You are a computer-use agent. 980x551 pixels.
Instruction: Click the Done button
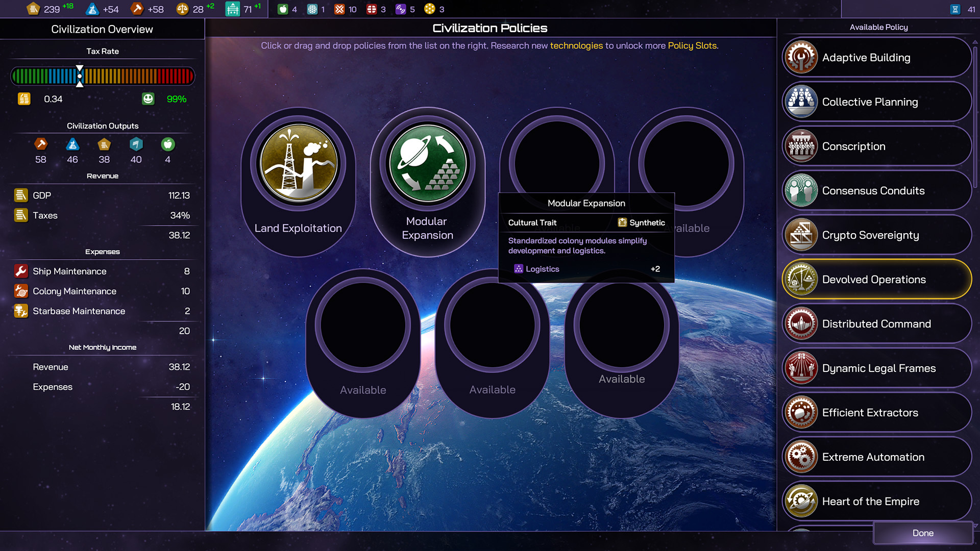click(x=922, y=533)
